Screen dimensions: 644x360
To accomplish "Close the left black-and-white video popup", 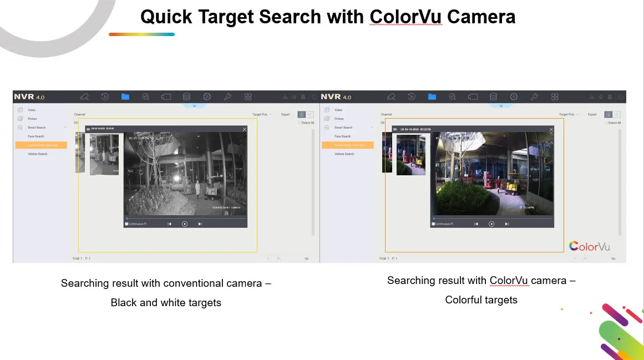I will click(245, 129).
